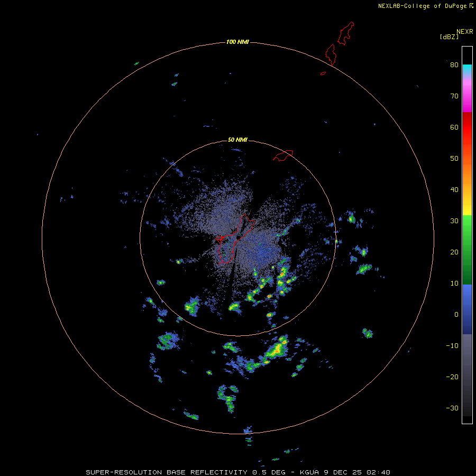Click the Guam island outline at radar center
The height and width of the screenshot is (476, 476).
click(235, 239)
